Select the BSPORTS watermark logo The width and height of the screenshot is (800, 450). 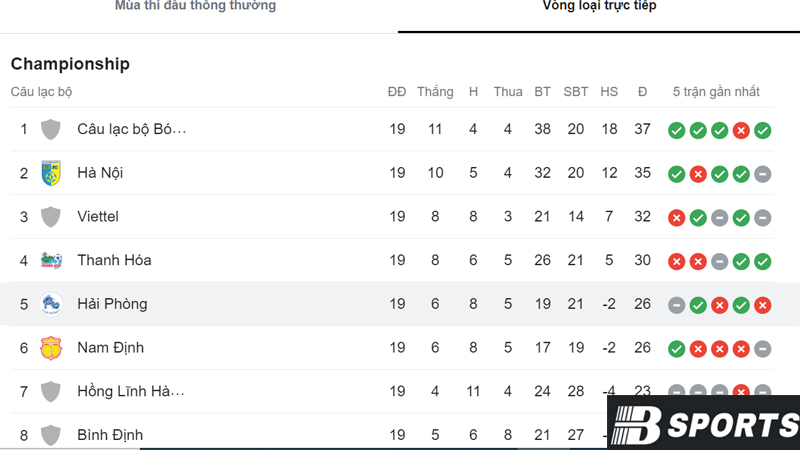click(704, 423)
